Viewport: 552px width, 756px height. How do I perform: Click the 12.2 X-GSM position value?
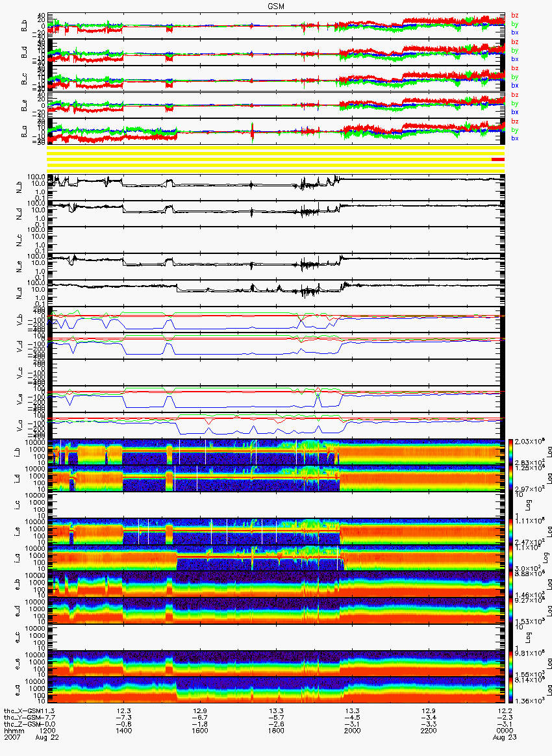[505, 711]
